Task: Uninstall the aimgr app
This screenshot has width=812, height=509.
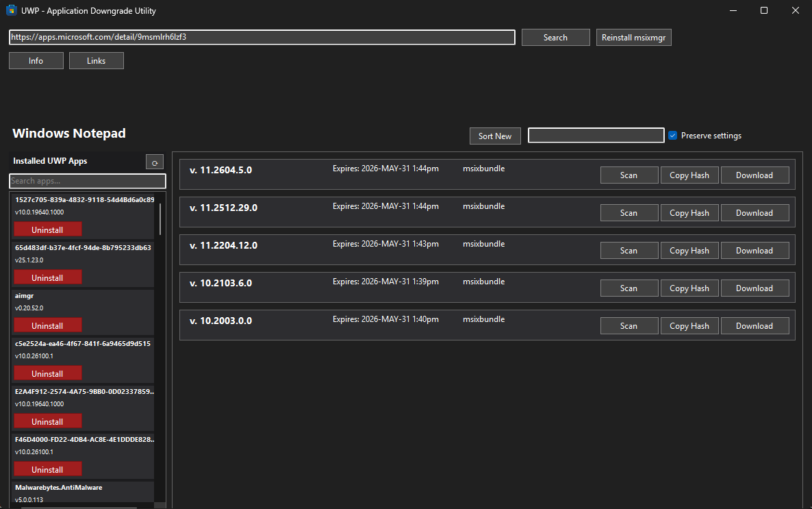Action: click(48, 325)
